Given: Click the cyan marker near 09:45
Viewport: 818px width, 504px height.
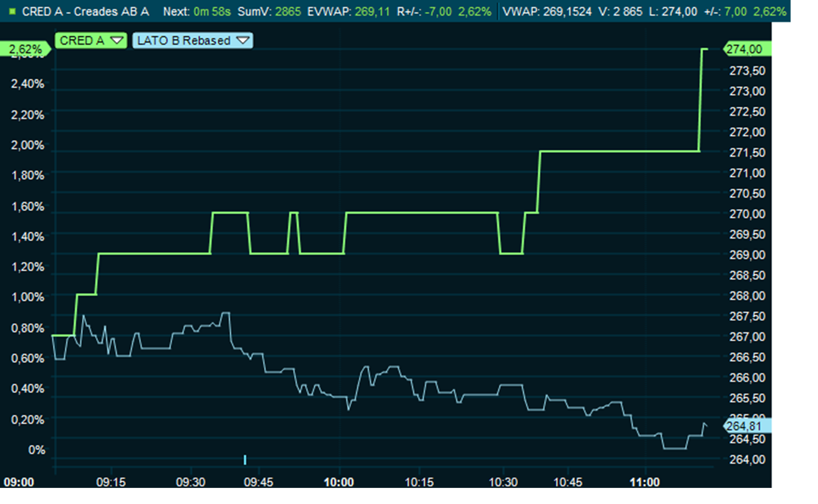Looking at the screenshot, I should [245, 460].
